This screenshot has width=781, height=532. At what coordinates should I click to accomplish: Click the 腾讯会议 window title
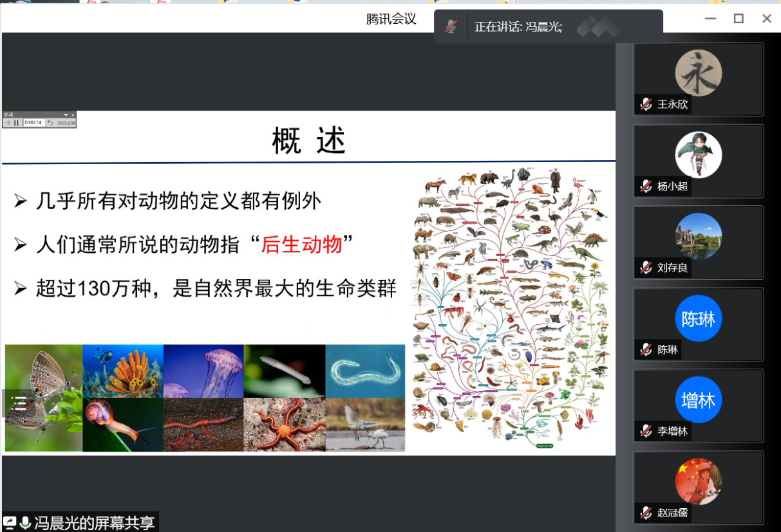click(x=391, y=19)
